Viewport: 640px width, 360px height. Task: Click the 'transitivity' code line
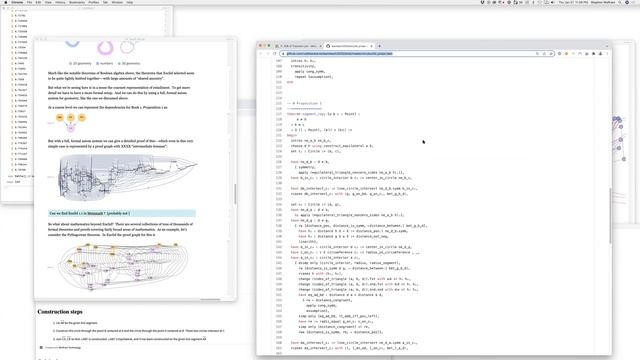pyautogui.click(x=303, y=66)
